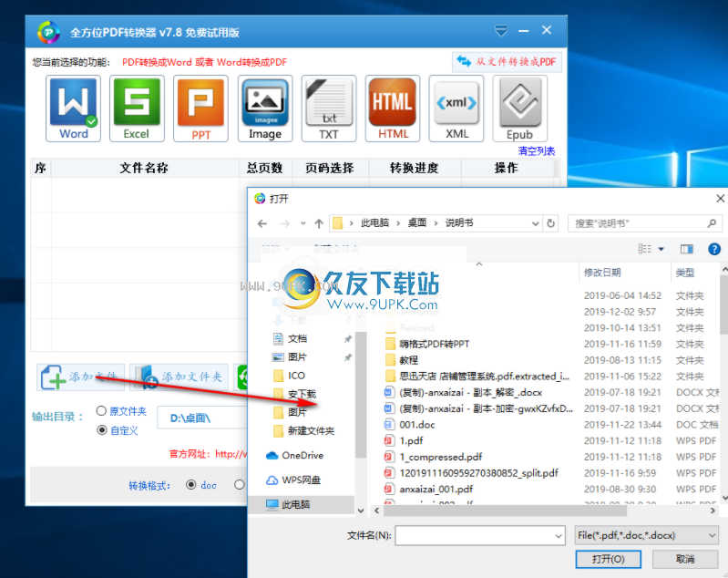Click the file list horizontal scrollbar

click(504, 511)
